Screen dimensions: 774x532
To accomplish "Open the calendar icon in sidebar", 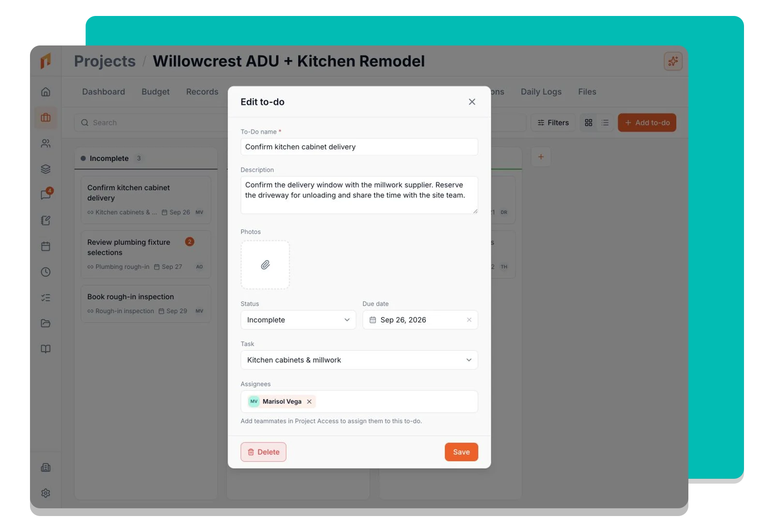I will pos(46,246).
